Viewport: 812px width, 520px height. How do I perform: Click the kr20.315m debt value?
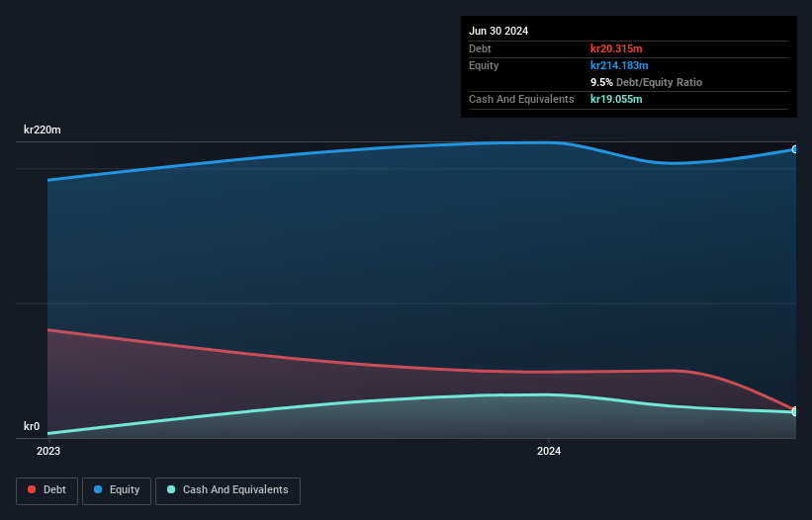(x=616, y=48)
